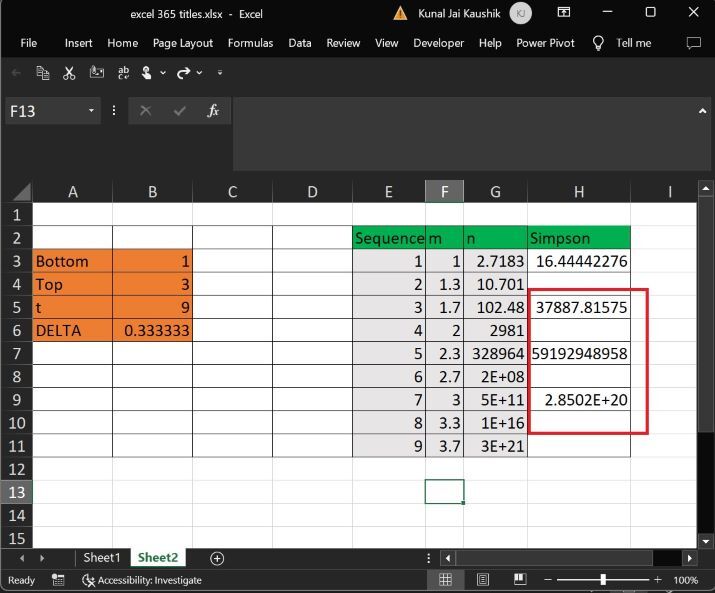Click the zoom in plus button
Viewport: 715px width, 593px height.
point(658,579)
